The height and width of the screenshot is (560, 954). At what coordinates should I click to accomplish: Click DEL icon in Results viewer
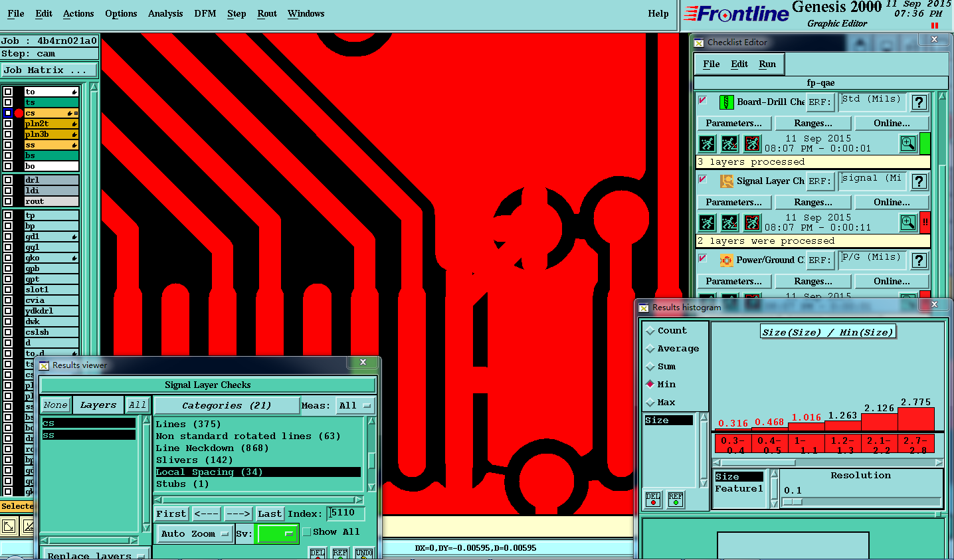[x=318, y=554]
